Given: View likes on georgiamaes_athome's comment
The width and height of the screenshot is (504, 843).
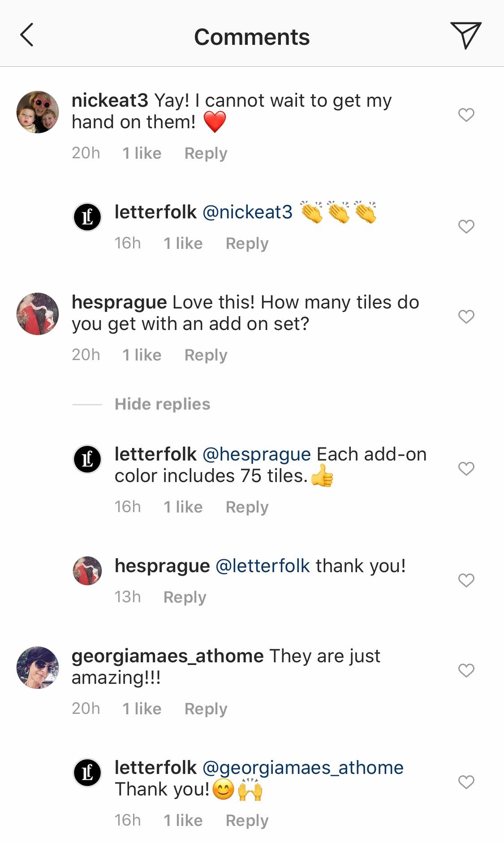Looking at the screenshot, I should (x=142, y=709).
